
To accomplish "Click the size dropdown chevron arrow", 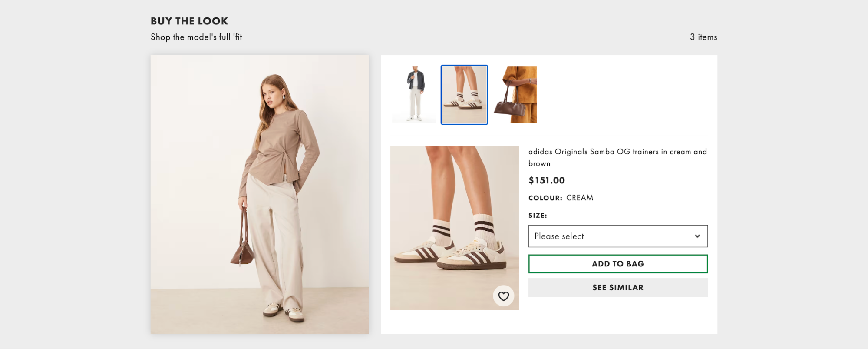I will click(697, 236).
